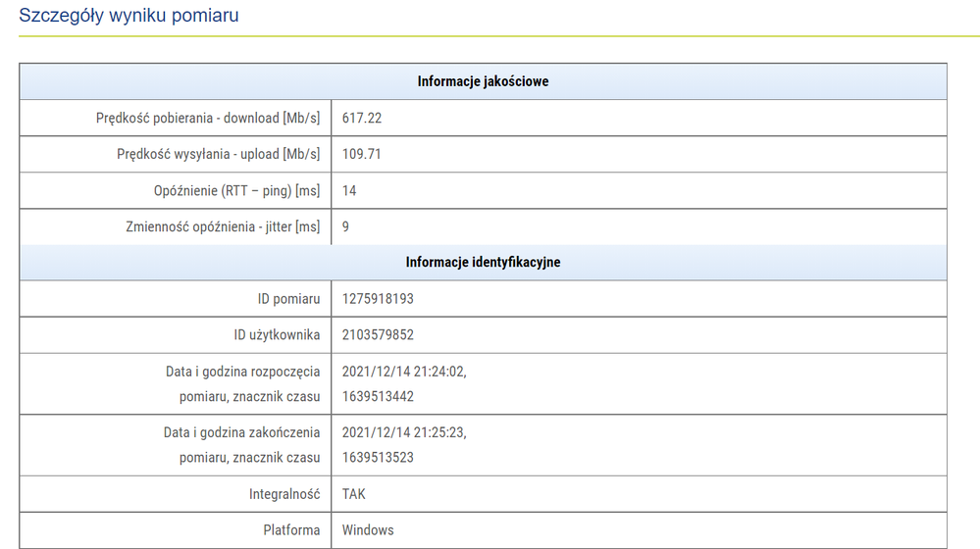Select the user ID 2103579852
The image size is (980, 549).
pyautogui.click(x=378, y=335)
